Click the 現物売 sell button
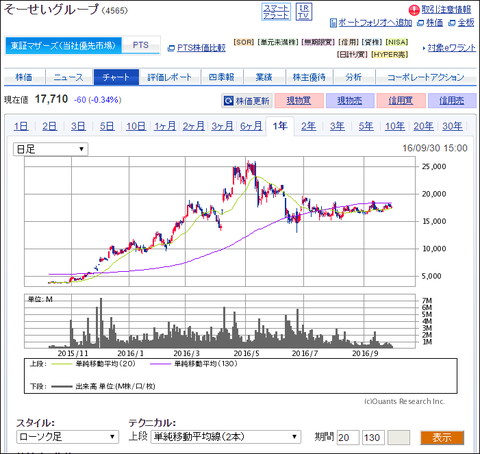 [350, 101]
